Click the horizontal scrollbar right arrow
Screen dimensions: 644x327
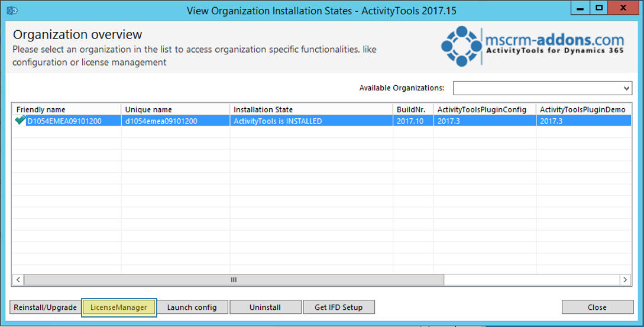pyautogui.click(x=625, y=280)
